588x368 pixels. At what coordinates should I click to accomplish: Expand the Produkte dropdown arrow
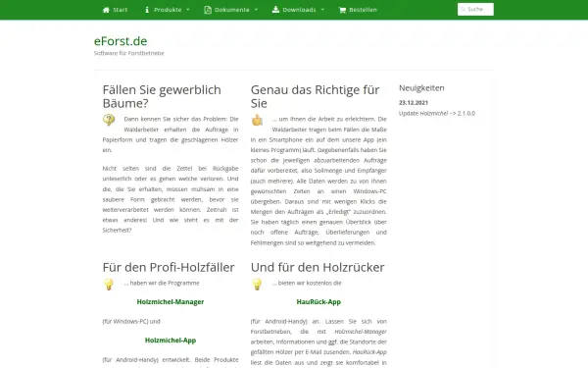click(x=188, y=10)
